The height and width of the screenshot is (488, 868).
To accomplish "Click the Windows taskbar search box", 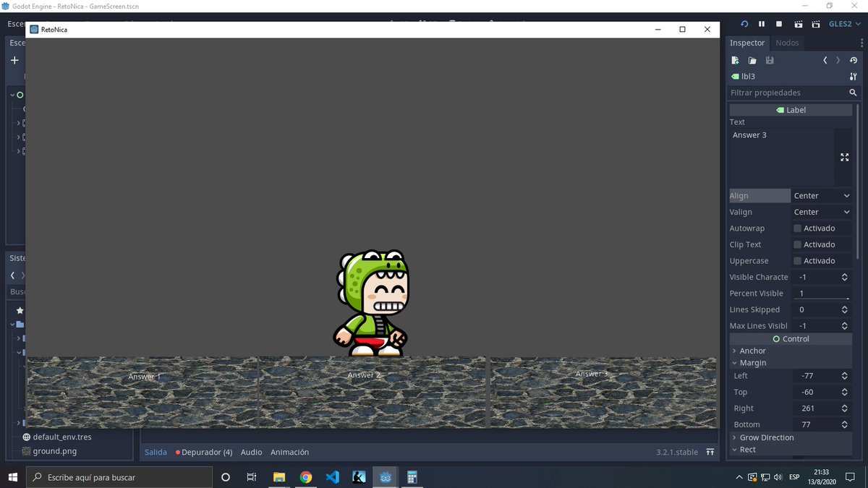I will tap(119, 477).
